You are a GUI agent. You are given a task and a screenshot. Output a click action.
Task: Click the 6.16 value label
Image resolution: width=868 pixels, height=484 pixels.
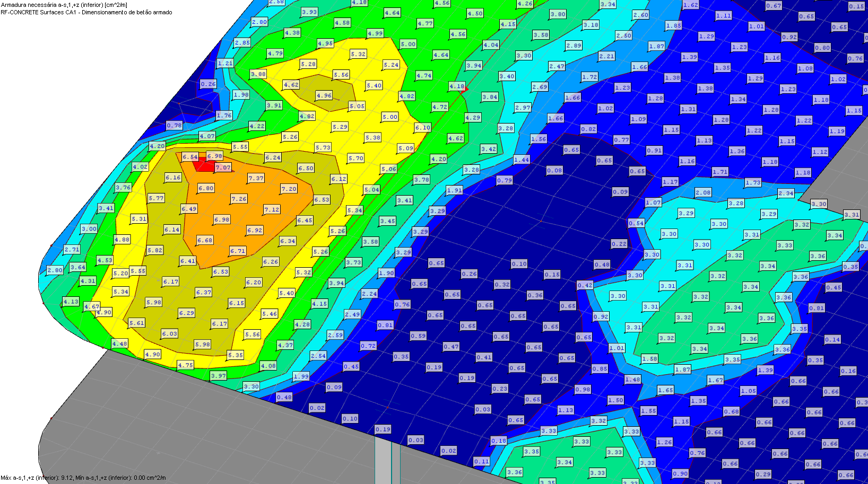(173, 178)
